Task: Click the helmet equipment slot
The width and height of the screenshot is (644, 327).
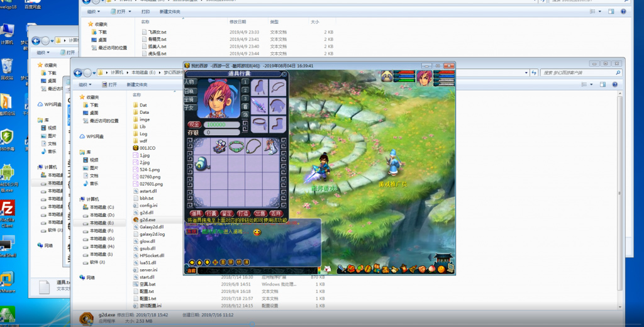Action: pos(260,87)
